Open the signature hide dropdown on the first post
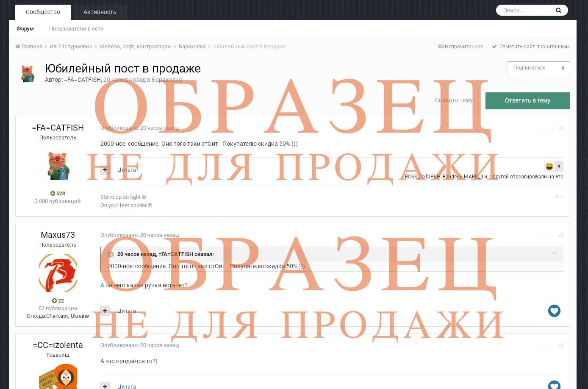Screen dimensions: 588x389 tap(559, 197)
